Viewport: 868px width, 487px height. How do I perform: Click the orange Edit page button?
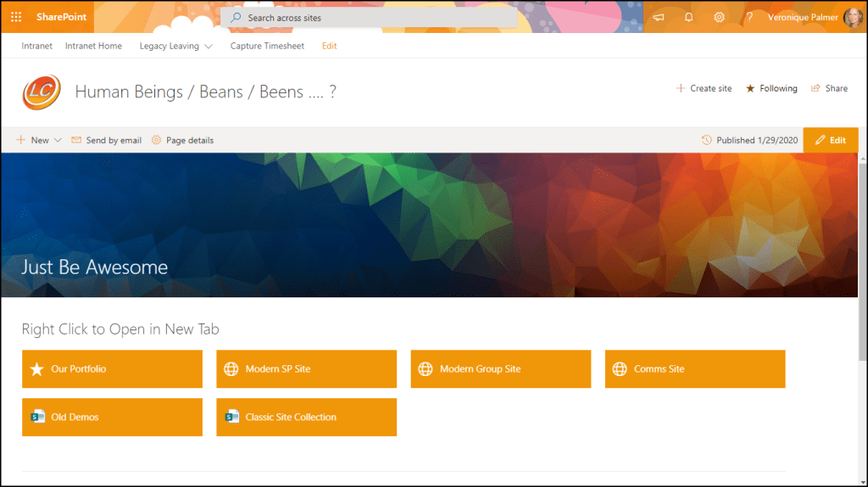coord(830,140)
